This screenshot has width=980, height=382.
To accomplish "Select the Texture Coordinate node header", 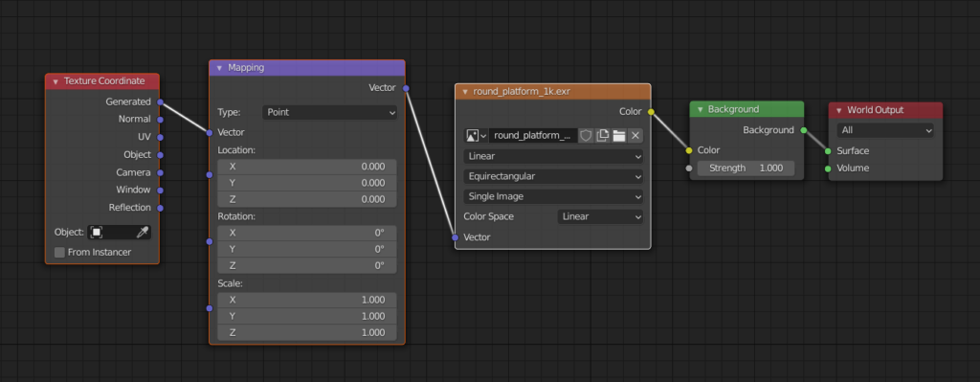I will pos(102,81).
